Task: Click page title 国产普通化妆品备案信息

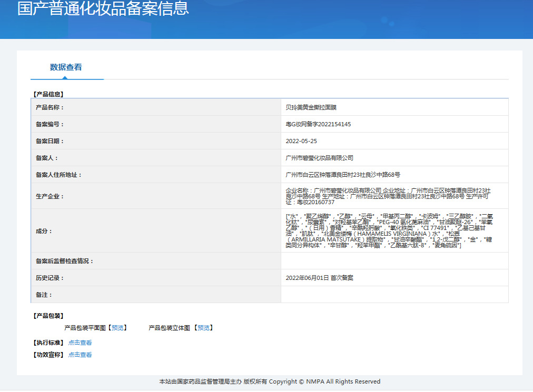Action: point(103,8)
